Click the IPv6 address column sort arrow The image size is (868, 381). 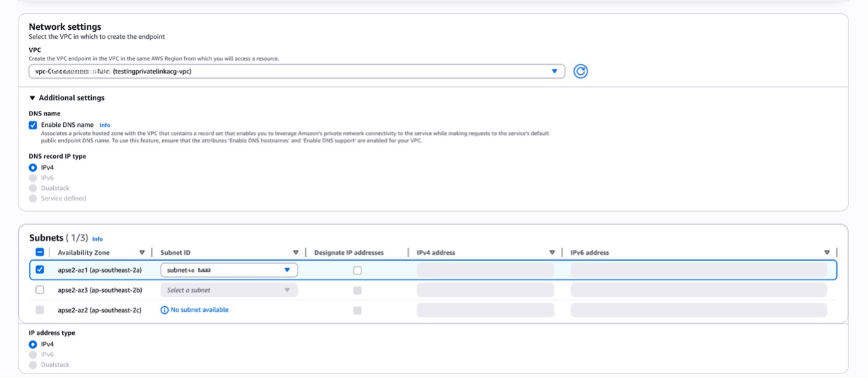tap(827, 252)
